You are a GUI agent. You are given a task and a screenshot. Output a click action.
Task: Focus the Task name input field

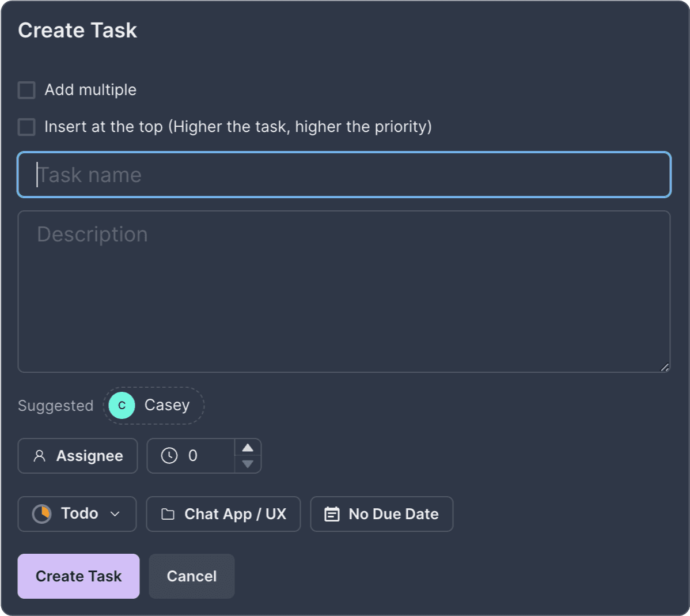coord(344,175)
